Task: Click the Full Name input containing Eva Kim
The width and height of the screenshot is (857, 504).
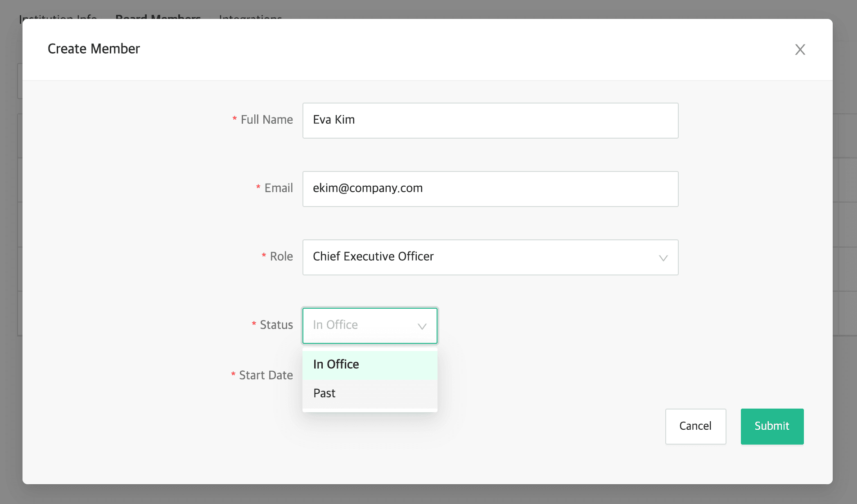Action: click(490, 120)
